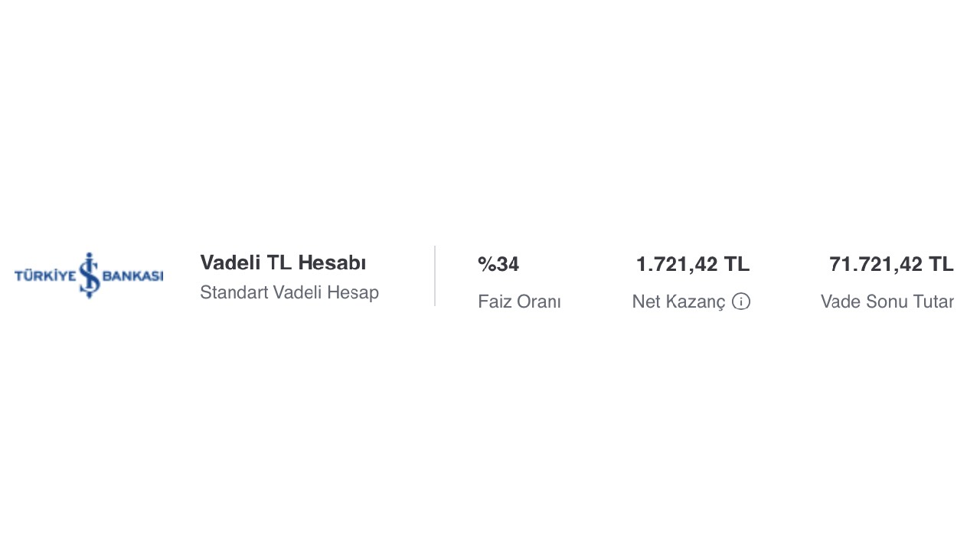Click the TL suffix of 71.721,42
The height and width of the screenshot is (551, 980).
pos(941,264)
